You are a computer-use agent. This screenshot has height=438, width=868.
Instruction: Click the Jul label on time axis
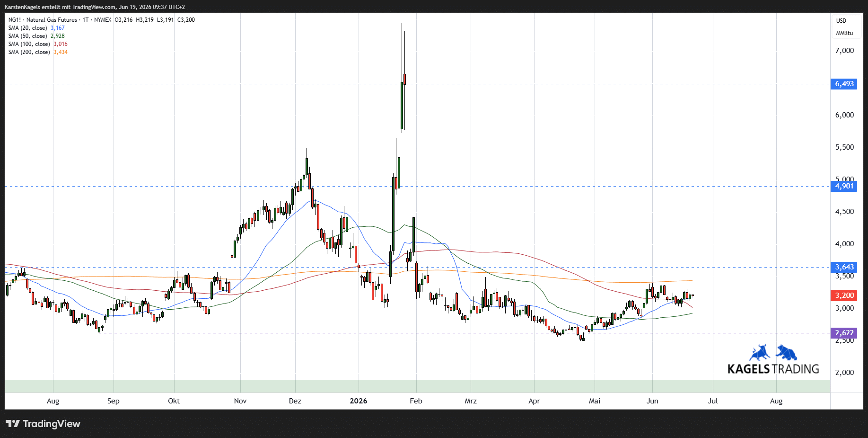click(713, 401)
